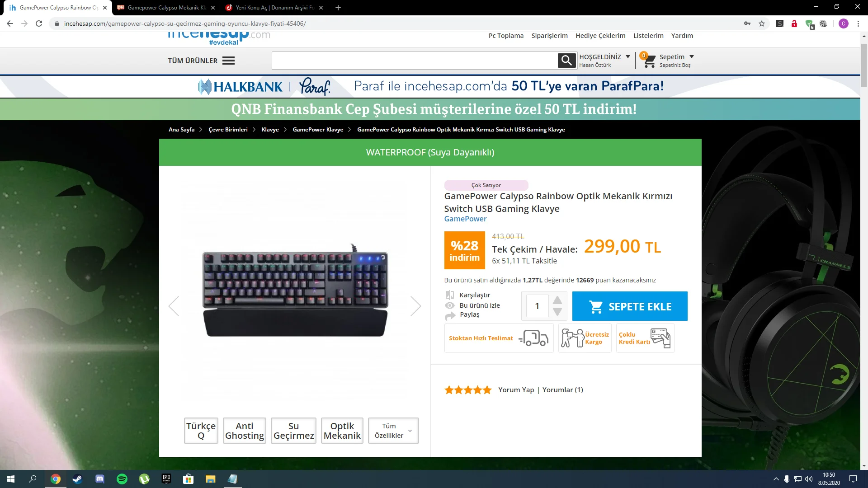The image size is (868, 488).
Task: Click the Karşılaştır compare icon
Action: pos(450,295)
